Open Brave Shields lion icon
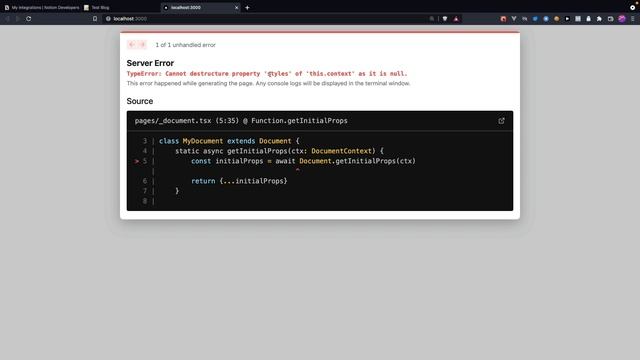 pyautogui.click(x=445, y=19)
